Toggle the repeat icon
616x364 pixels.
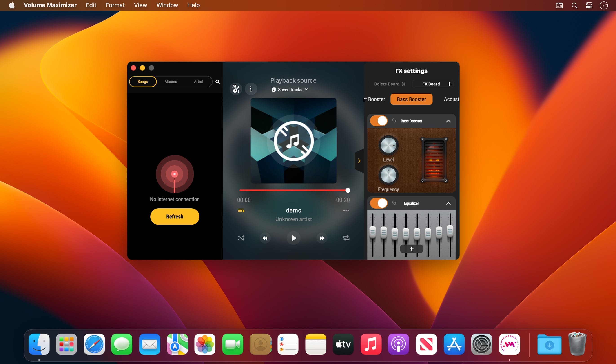[346, 238]
